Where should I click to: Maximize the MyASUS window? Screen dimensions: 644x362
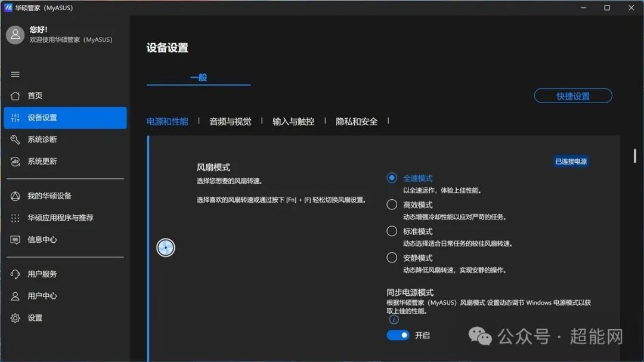[607, 8]
